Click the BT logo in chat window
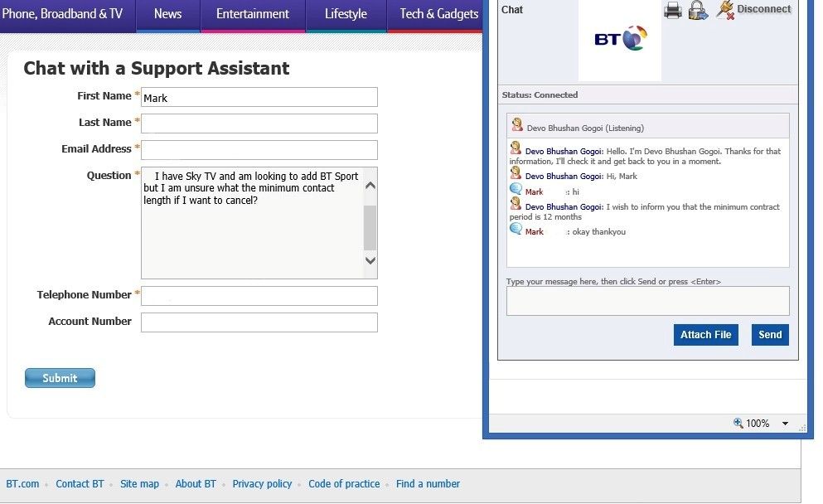 [x=620, y=38]
